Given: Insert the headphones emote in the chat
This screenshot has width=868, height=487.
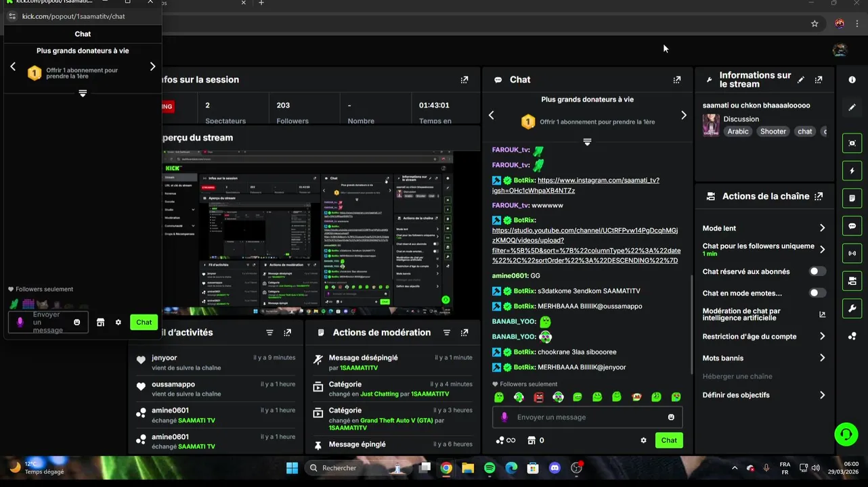Looking at the screenshot, I should (x=558, y=397).
